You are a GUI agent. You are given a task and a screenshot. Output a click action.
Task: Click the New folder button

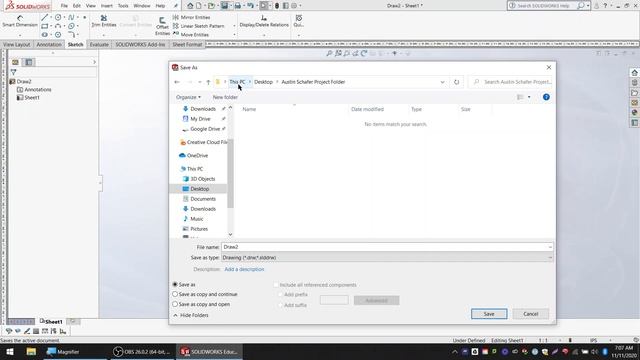point(225,97)
